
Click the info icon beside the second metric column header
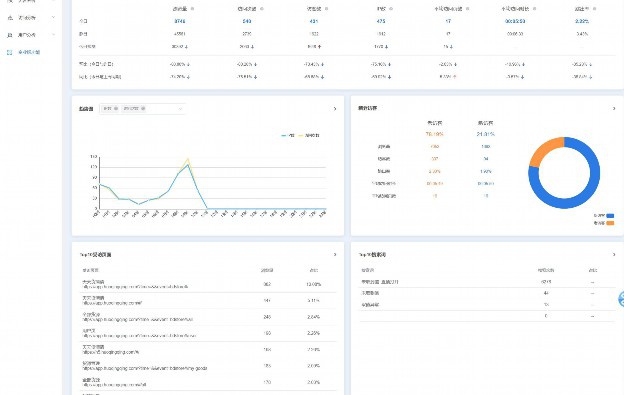pos(261,9)
